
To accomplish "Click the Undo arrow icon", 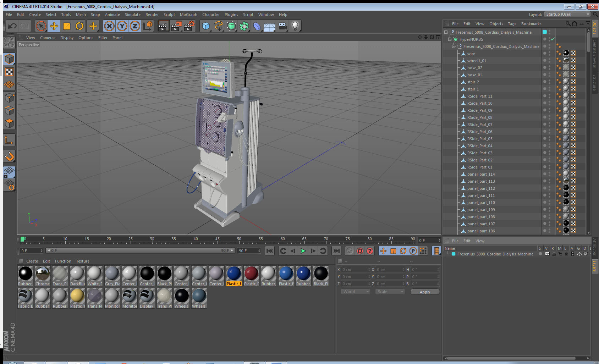I will (12, 26).
